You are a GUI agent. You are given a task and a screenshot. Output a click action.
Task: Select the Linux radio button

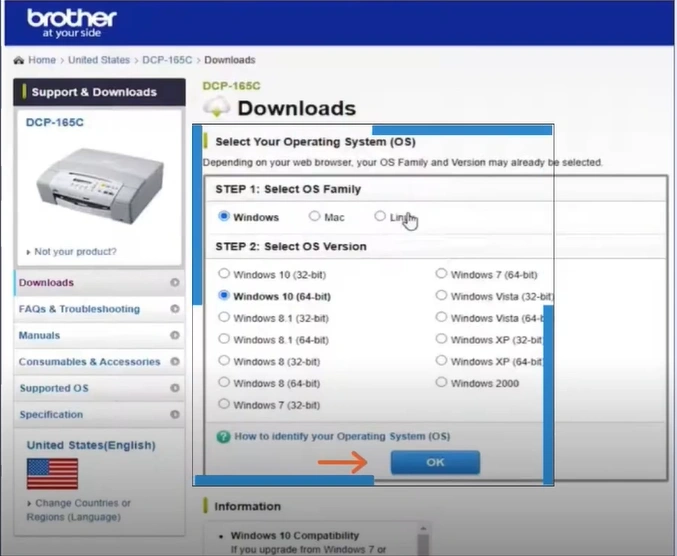tap(380, 216)
